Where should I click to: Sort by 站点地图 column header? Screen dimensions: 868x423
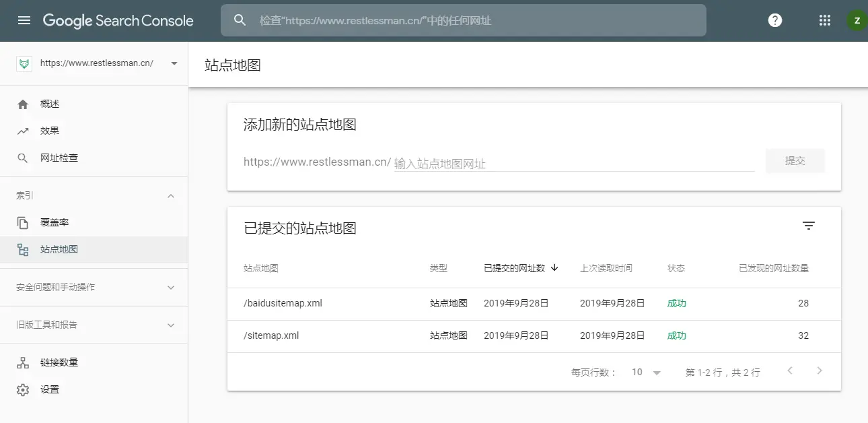point(261,268)
